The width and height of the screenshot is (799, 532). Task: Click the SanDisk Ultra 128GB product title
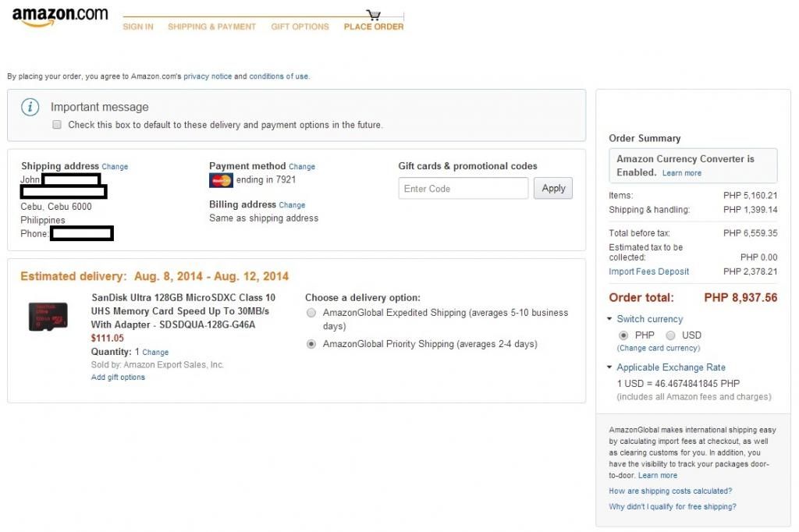[x=183, y=310]
